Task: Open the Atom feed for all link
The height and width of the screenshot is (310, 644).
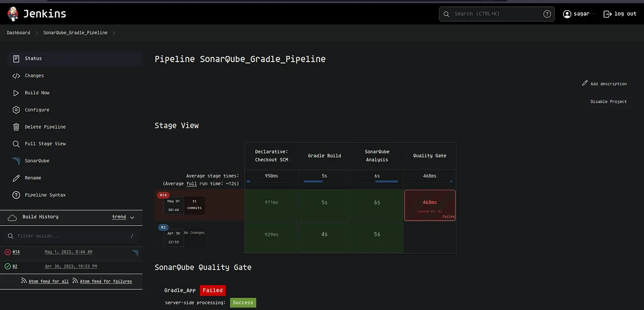Action: click(x=48, y=281)
